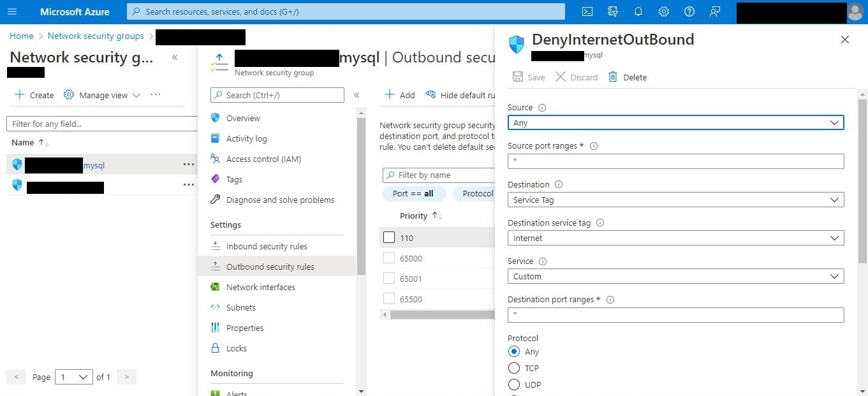The image size is (868, 396).
Task: Click info icon next to Source label
Action: (543, 108)
